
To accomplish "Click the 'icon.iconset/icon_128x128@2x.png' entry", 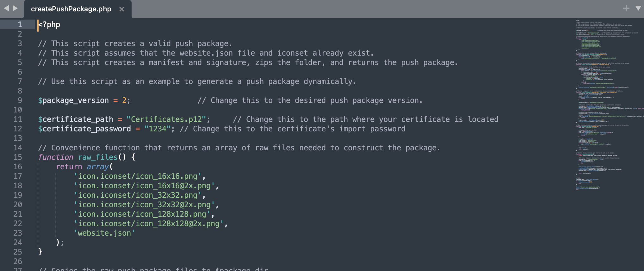I will tap(149, 224).
